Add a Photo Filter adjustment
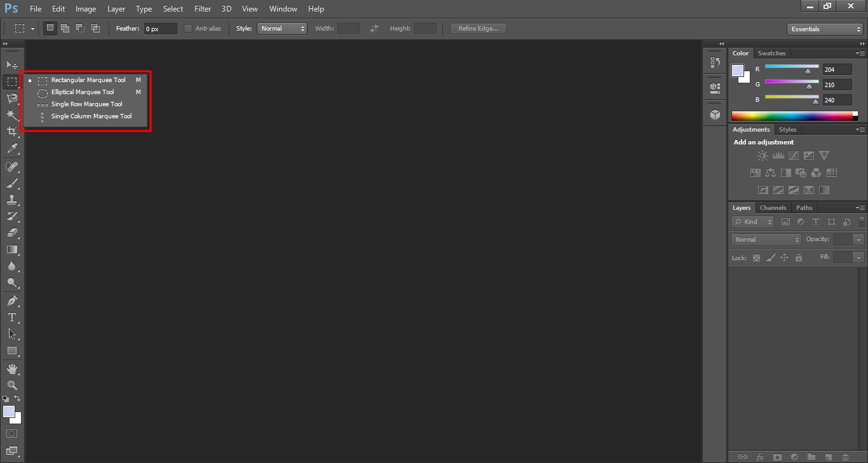Image resolution: width=868 pixels, height=463 pixels. coord(801,172)
